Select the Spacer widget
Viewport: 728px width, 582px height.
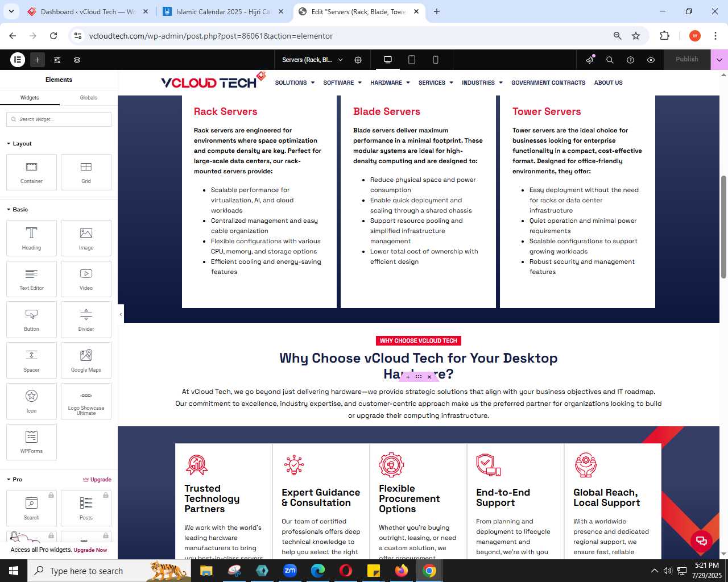pos(31,360)
